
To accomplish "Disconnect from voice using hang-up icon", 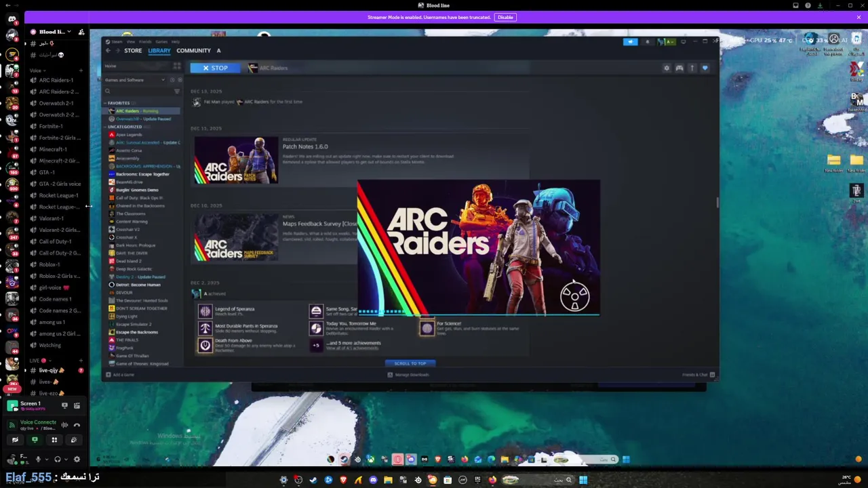I will click(77, 425).
